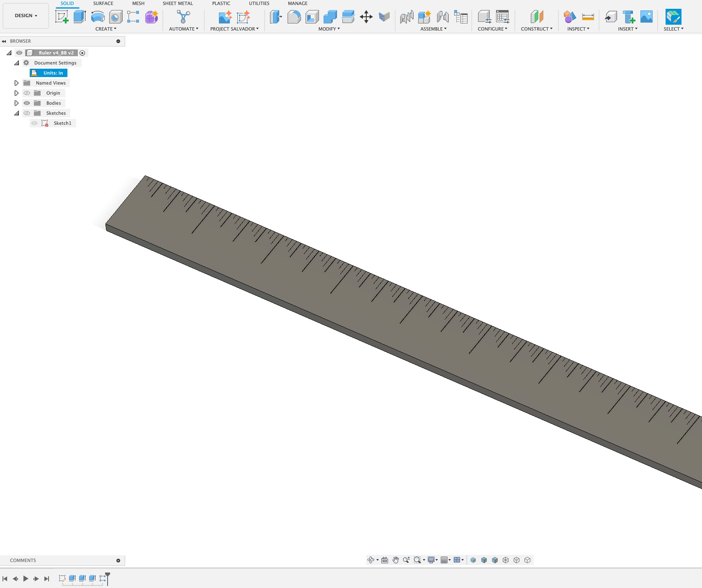The height and width of the screenshot is (588, 702).
Task: Show the Origin folder
Action: 26,93
